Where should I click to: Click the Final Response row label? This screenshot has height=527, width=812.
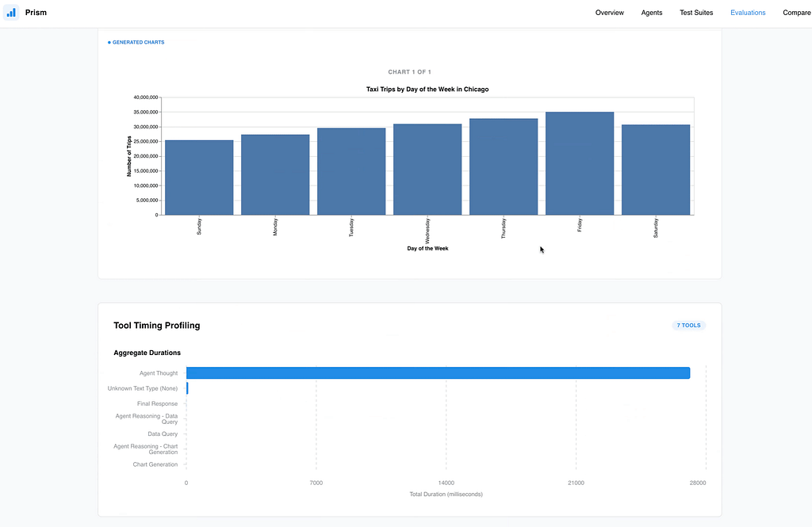pyautogui.click(x=158, y=404)
